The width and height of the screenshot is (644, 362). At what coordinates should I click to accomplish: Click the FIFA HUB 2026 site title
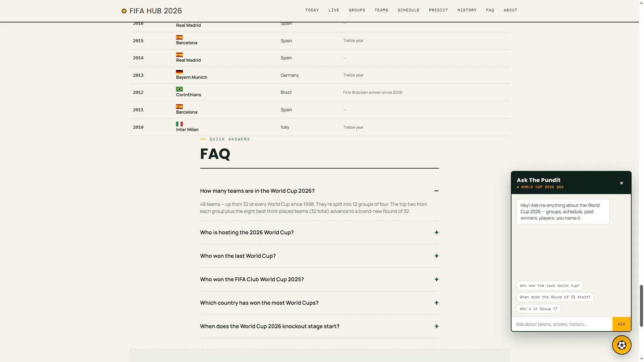point(156,11)
